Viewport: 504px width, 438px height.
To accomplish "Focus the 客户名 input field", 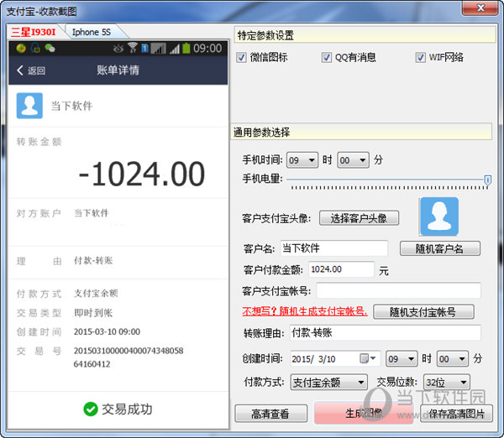I will (x=334, y=248).
